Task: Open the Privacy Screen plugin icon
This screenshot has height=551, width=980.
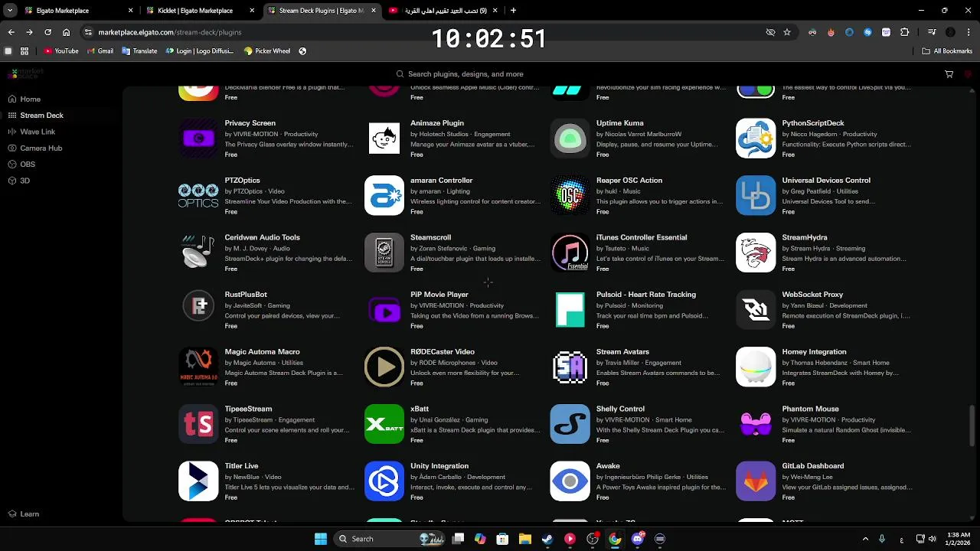Action: click(x=198, y=139)
